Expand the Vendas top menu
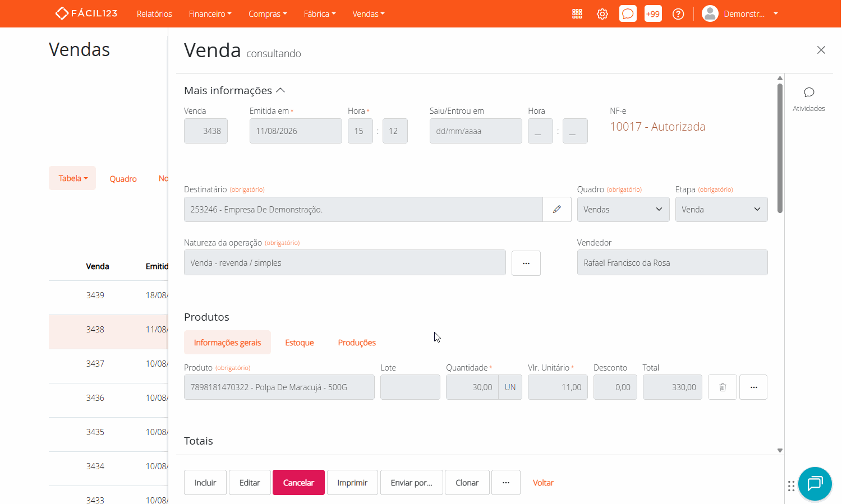The width and height of the screenshot is (842, 504). pyautogui.click(x=369, y=14)
